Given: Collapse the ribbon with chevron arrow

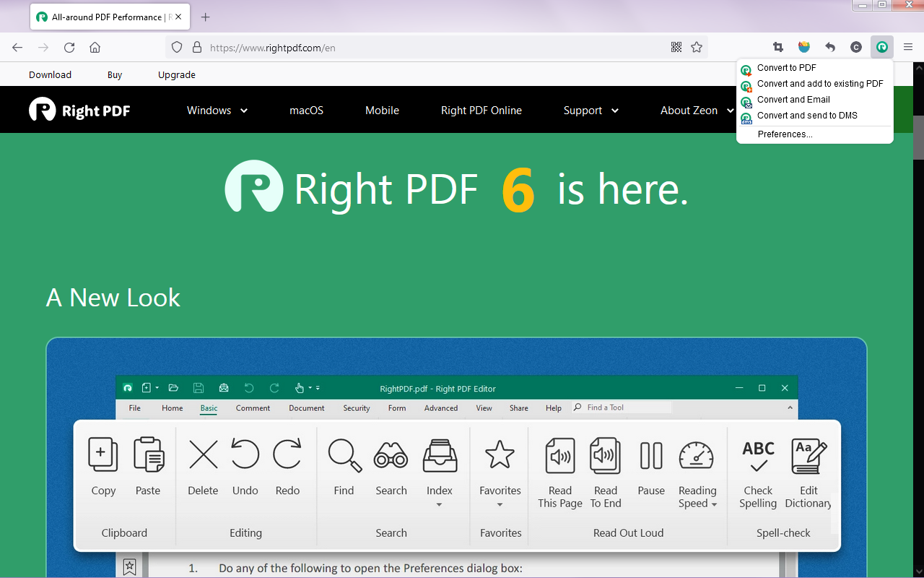Looking at the screenshot, I should (x=790, y=408).
